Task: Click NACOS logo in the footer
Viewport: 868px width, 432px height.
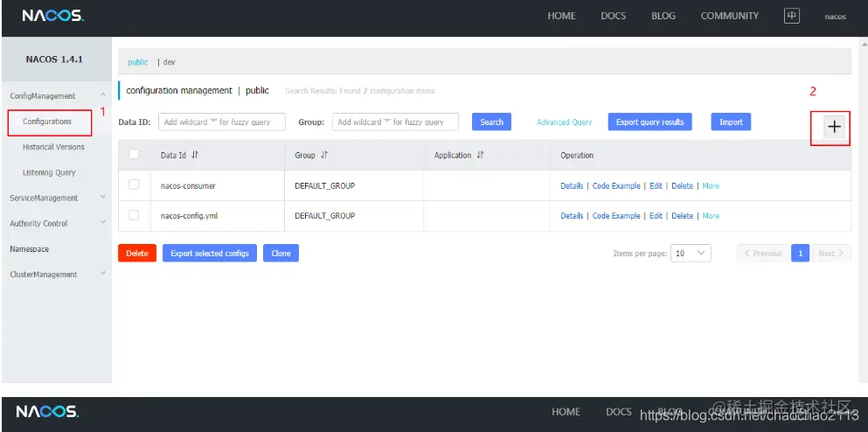Action: (47, 412)
